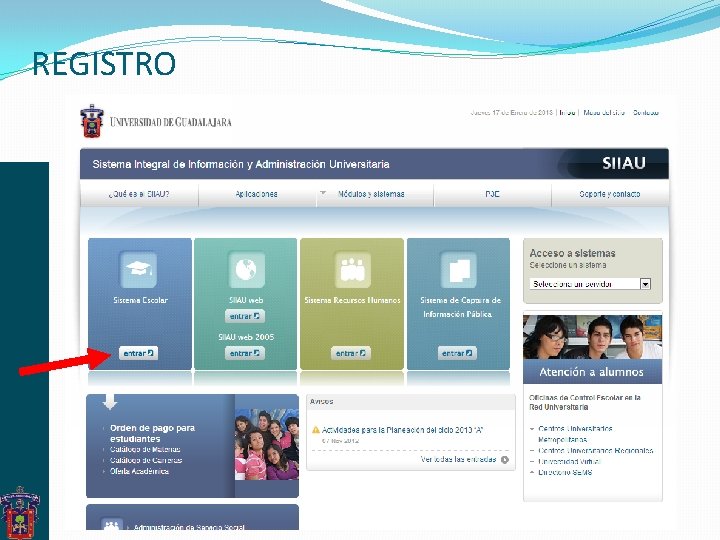Open Catálogo de Carreras link
Screen dimensions: 720x540
[x=146, y=460]
